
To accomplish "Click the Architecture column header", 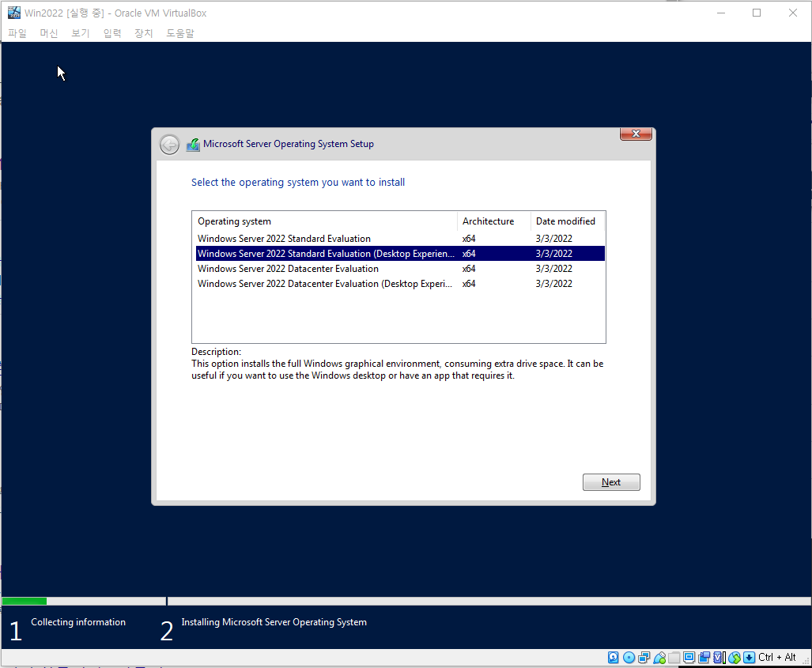I will tap(494, 221).
